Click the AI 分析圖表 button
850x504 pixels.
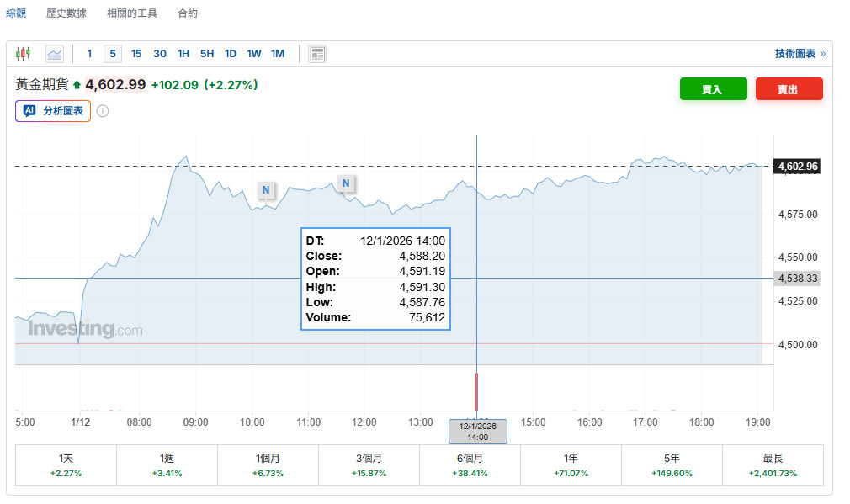pos(53,111)
